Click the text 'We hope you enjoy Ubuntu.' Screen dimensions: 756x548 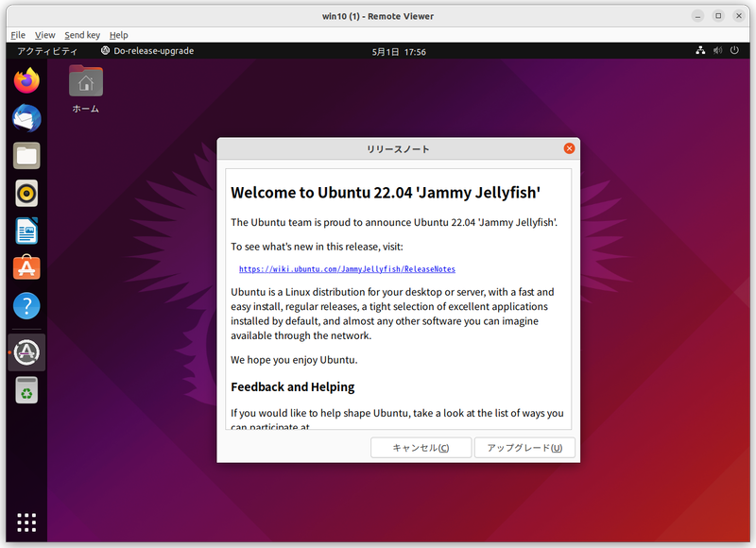294,360
